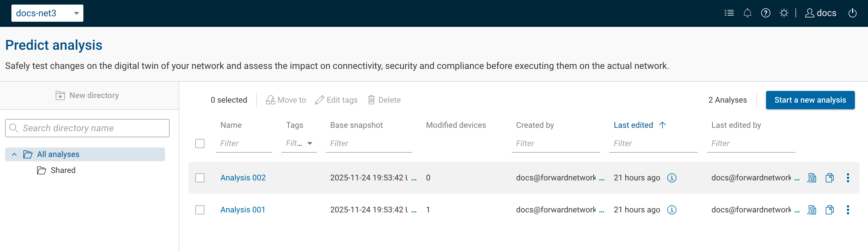Image resolution: width=868 pixels, height=251 pixels.
Task: Collapse the All analyses directory tree
Action: 14,154
